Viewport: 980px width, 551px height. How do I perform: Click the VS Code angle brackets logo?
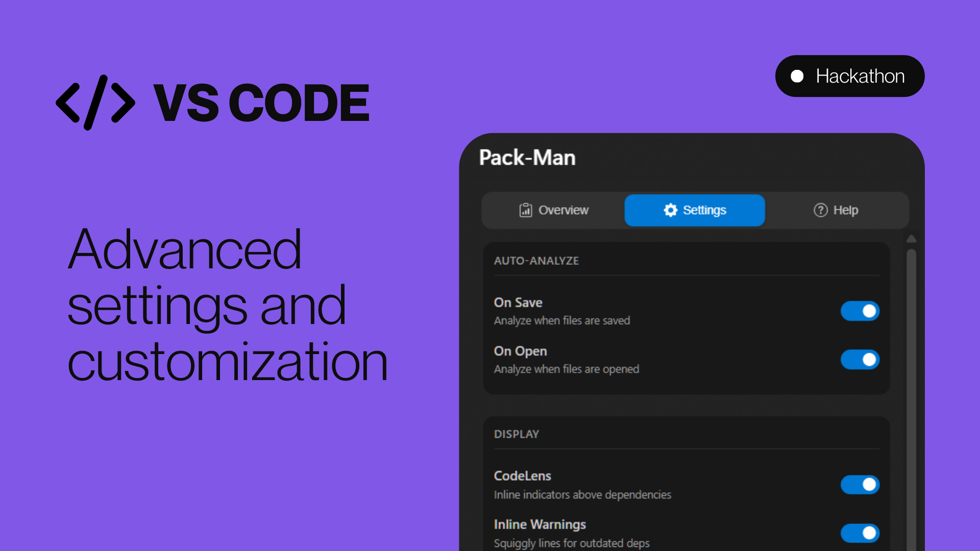[95, 103]
